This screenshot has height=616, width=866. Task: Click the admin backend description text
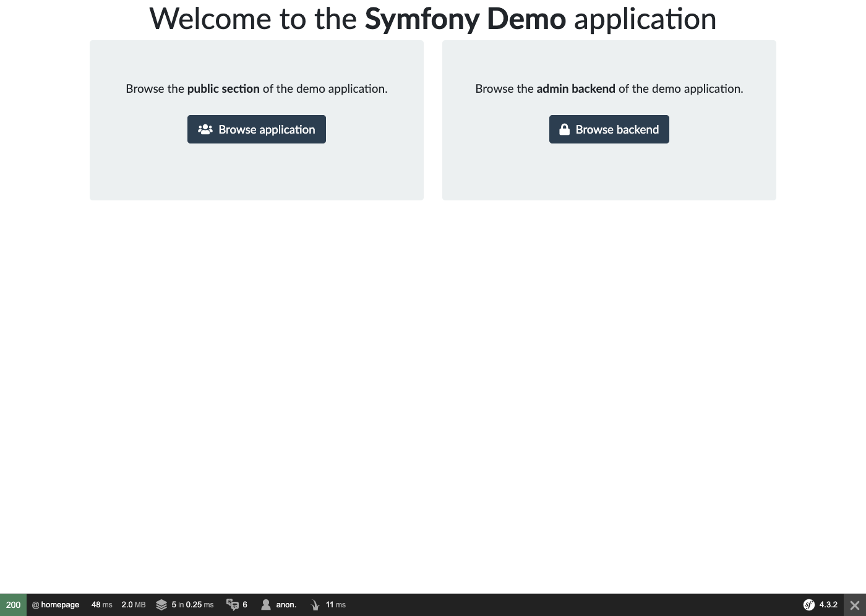609,88
